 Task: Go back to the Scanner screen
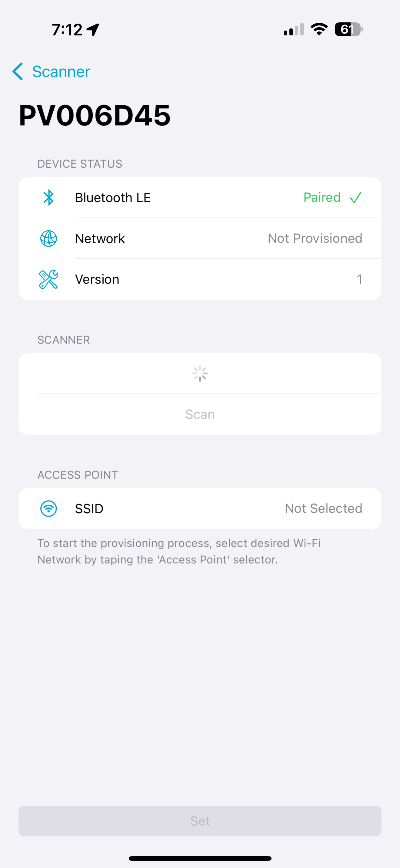click(x=51, y=71)
